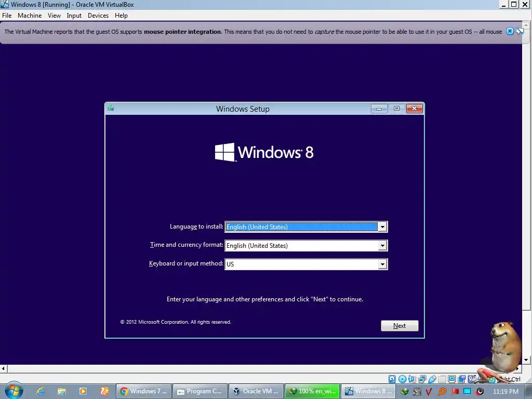Click the Internet Download Manager tray icon

404,391
